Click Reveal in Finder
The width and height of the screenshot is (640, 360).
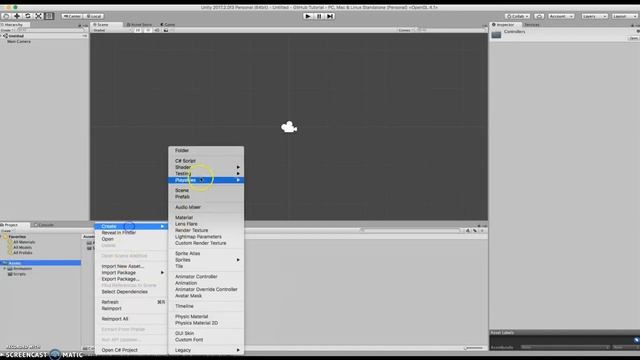(x=131, y=233)
